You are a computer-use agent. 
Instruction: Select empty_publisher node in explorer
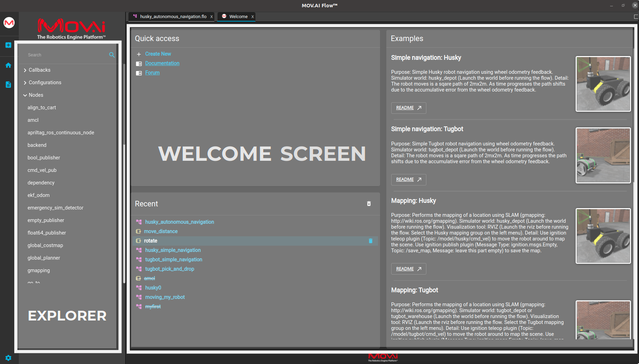(46, 220)
